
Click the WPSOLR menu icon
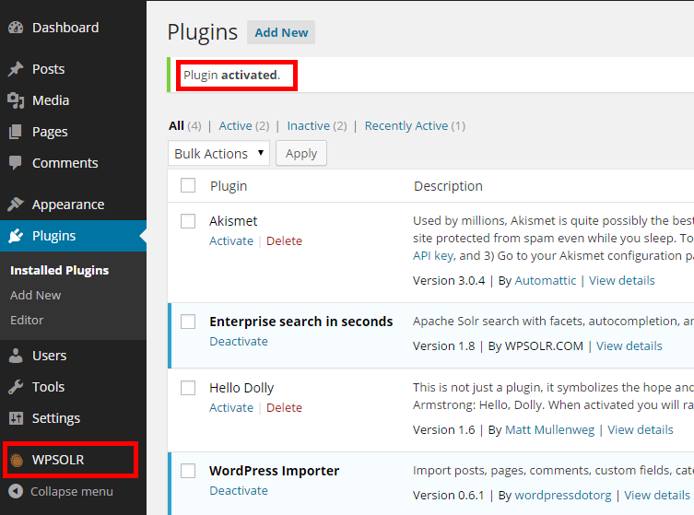pyautogui.click(x=16, y=460)
